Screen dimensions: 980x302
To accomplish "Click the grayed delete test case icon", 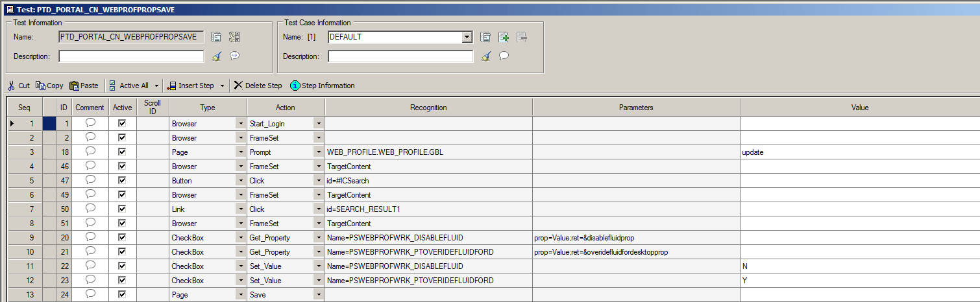I will point(522,37).
